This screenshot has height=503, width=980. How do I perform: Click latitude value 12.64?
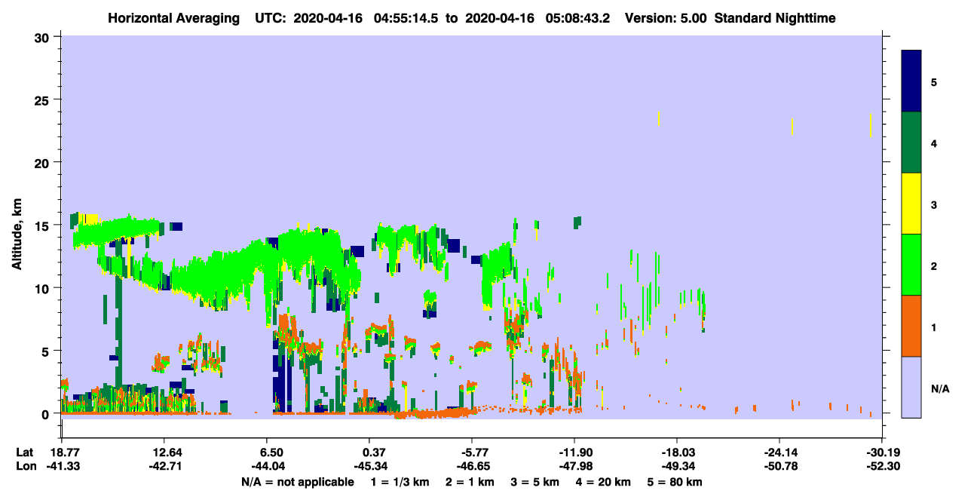(164, 452)
